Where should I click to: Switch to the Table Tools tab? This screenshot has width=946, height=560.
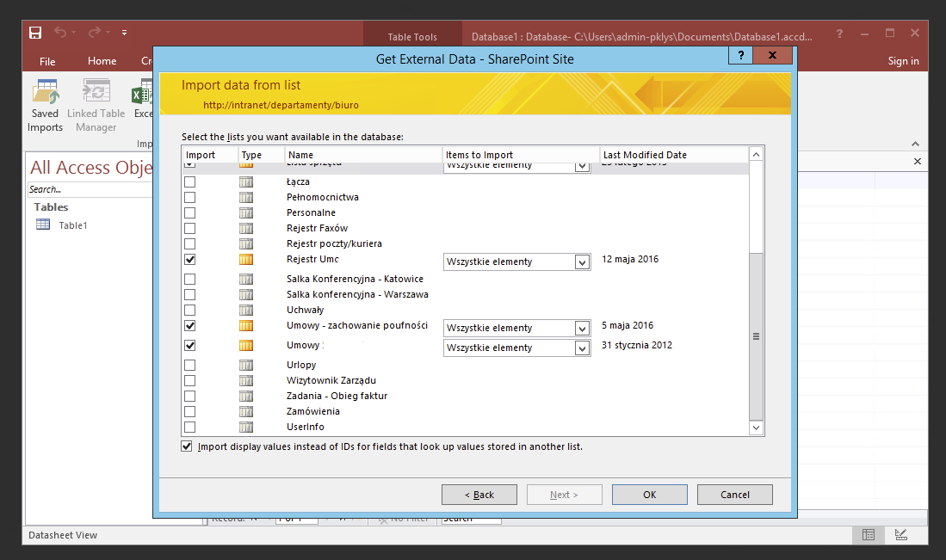pyautogui.click(x=412, y=36)
